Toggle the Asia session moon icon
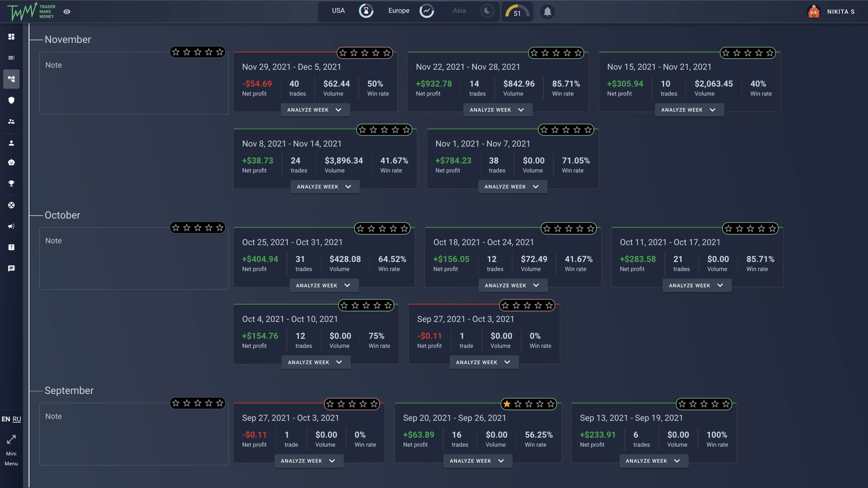 coord(487,11)
